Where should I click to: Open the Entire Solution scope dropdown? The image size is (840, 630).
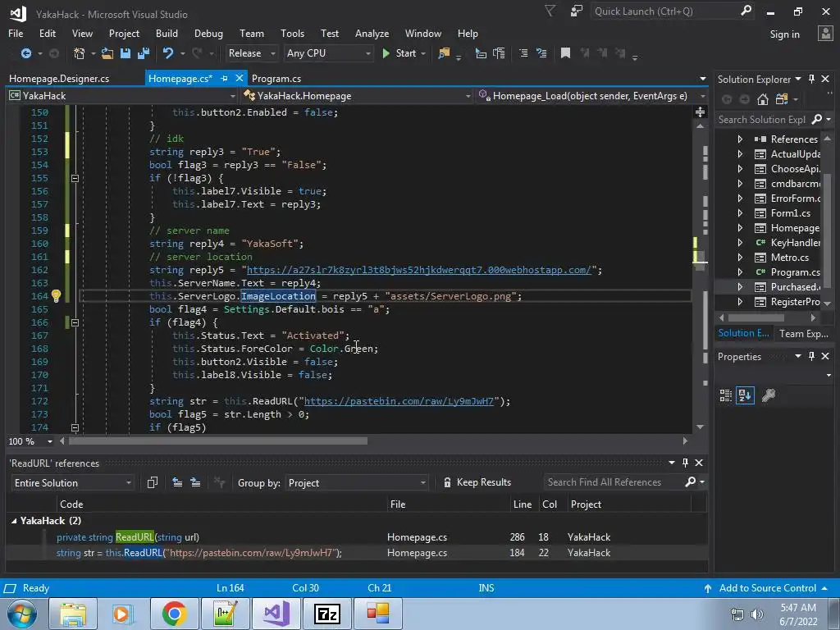[x=73, y=482]
